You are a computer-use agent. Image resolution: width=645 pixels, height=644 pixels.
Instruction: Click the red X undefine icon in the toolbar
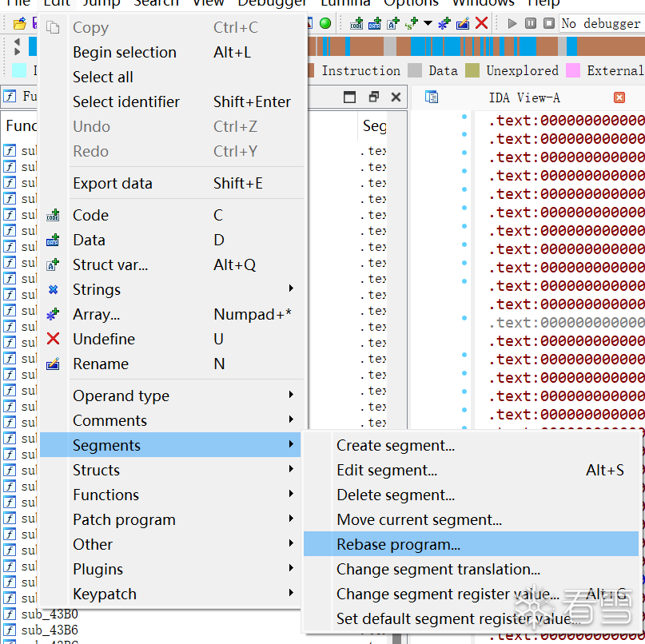point(481,23)
